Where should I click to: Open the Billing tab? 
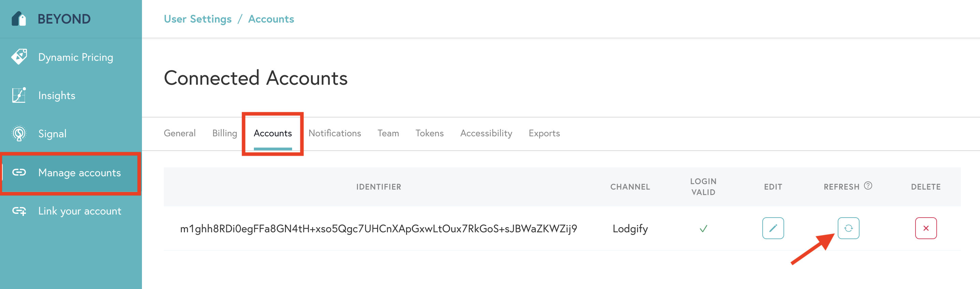224,133
